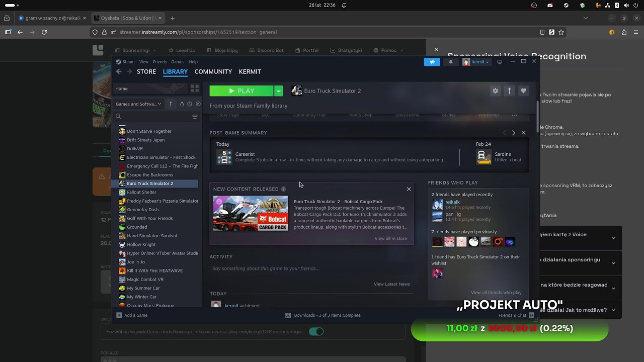Reload the browser page
The height and width of the screenshot is (362, 644).
(44, 32)
